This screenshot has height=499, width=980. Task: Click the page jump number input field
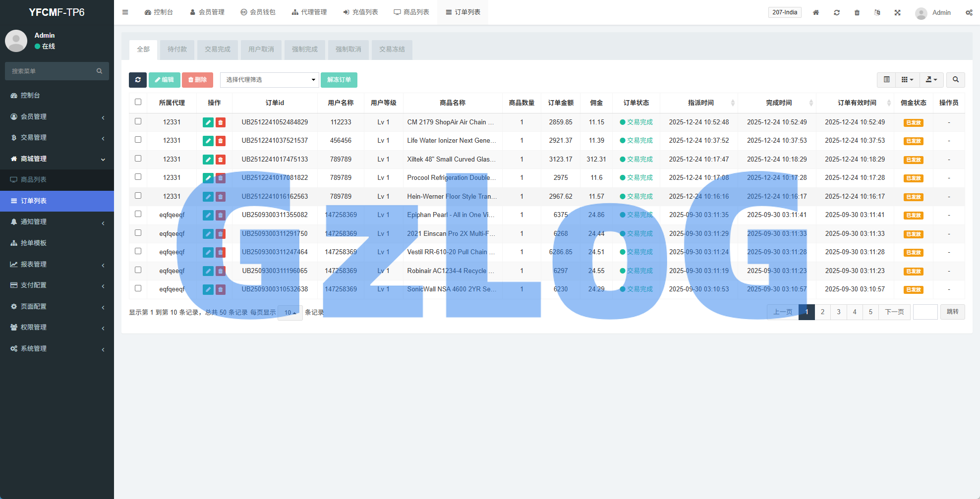pos(925,312)
